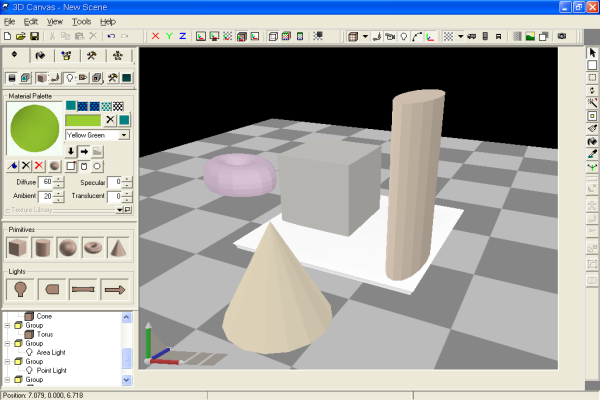
Task: Click into the Diffuse value field
Action: point(46,182)
